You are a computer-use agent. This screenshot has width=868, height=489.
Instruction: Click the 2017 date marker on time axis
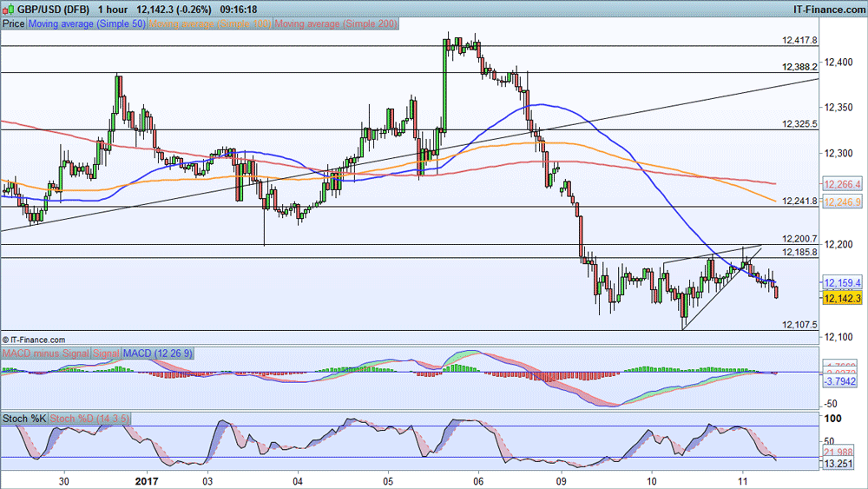148,481
